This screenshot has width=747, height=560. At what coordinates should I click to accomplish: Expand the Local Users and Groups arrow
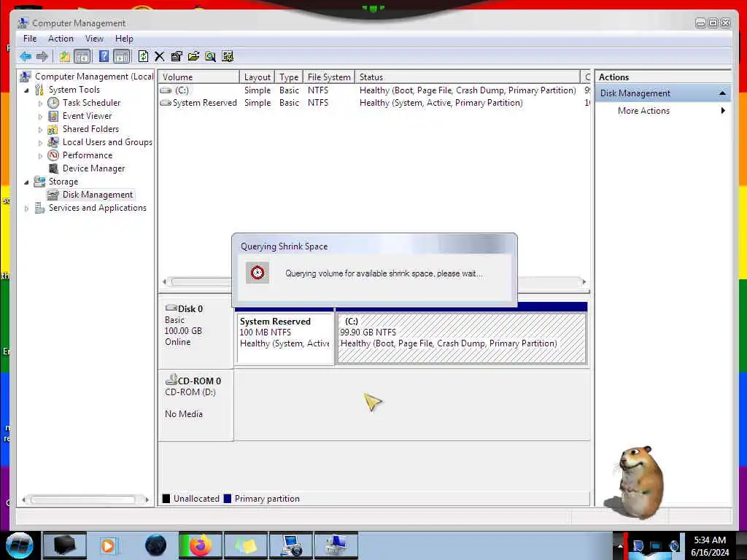(41, 142)
